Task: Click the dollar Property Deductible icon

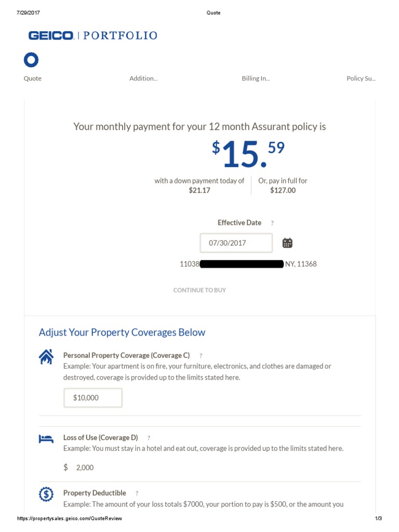Action: coord(46,494)
